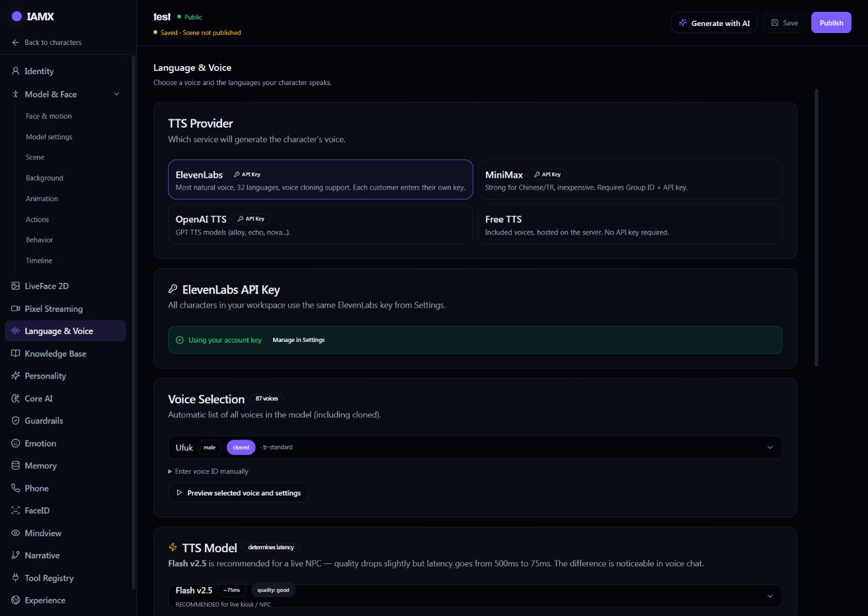
Task: Click the FaceID scan icon
Action: point(15,510)
